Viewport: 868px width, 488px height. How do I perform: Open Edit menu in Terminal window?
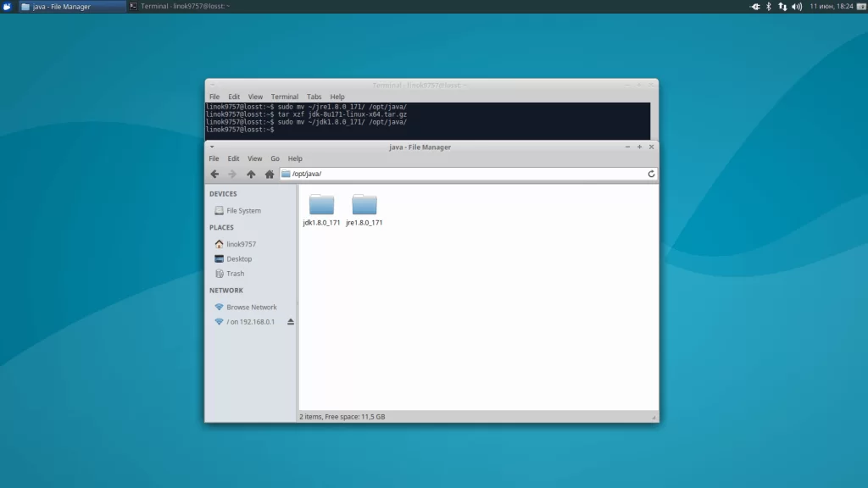tap(234, 97)
